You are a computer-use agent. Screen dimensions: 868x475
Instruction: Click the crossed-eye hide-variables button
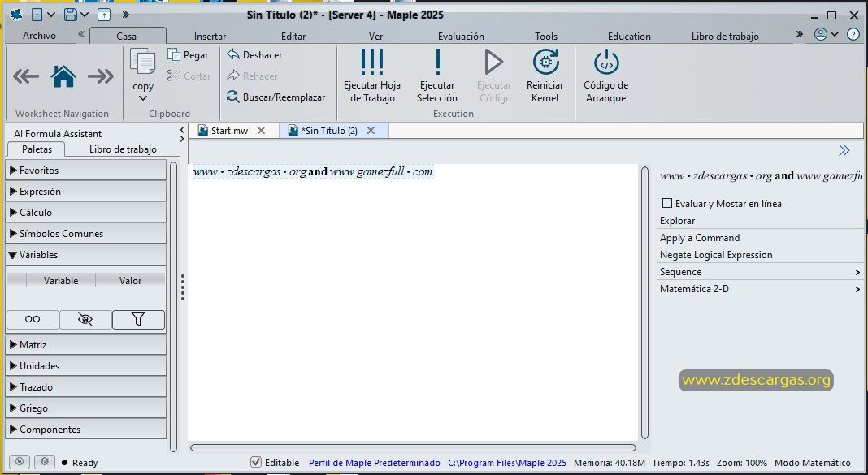pos(85,320)
